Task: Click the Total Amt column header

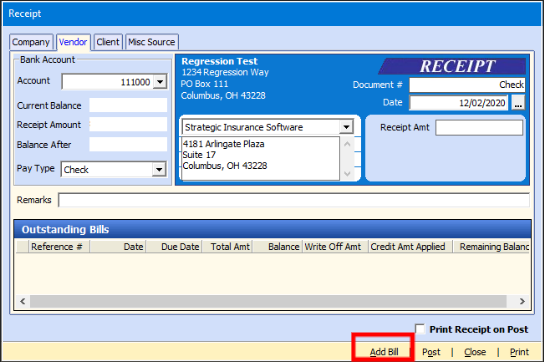Action: tap(228, 247)
